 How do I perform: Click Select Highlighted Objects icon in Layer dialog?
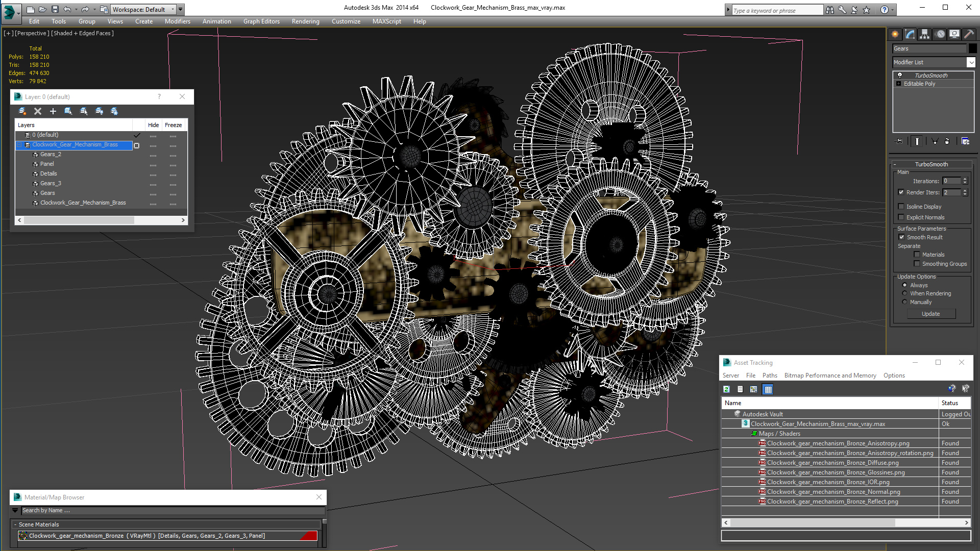click(x=68, y=111)
